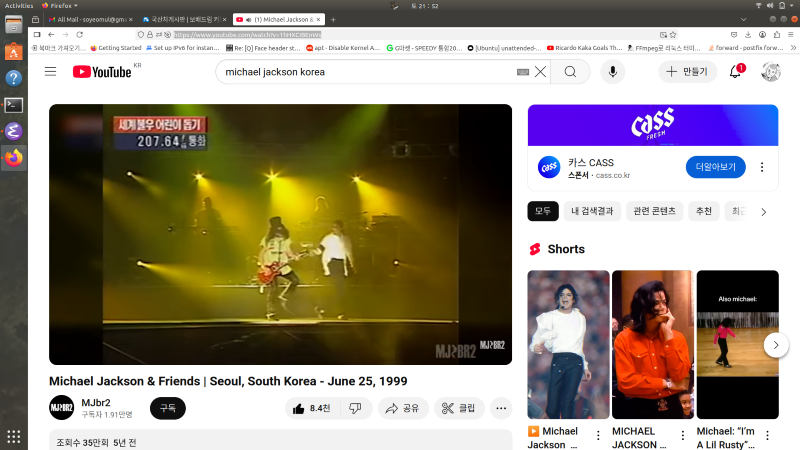
Task: Open Firefox app menu dropdown in top bar
Action: pyautogui.click(x=60, y=6)
